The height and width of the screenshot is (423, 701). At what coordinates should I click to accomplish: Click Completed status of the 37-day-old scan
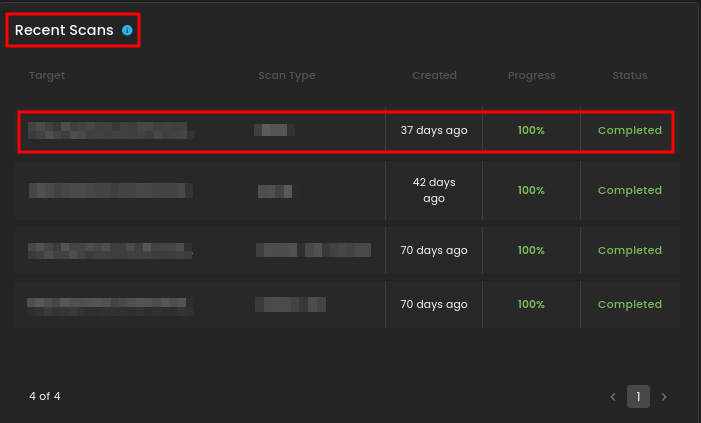tap(629, 131)
